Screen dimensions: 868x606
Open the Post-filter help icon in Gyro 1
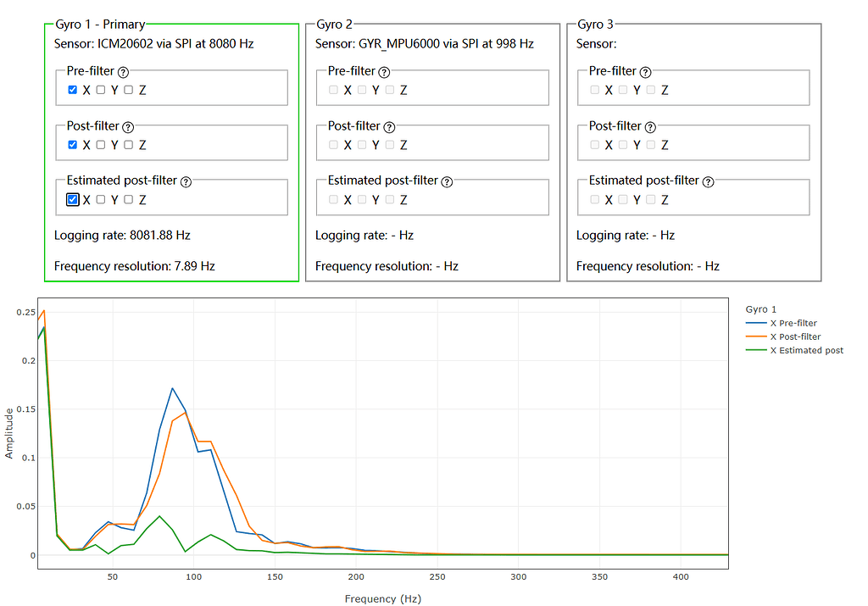(x=130, y=126)
